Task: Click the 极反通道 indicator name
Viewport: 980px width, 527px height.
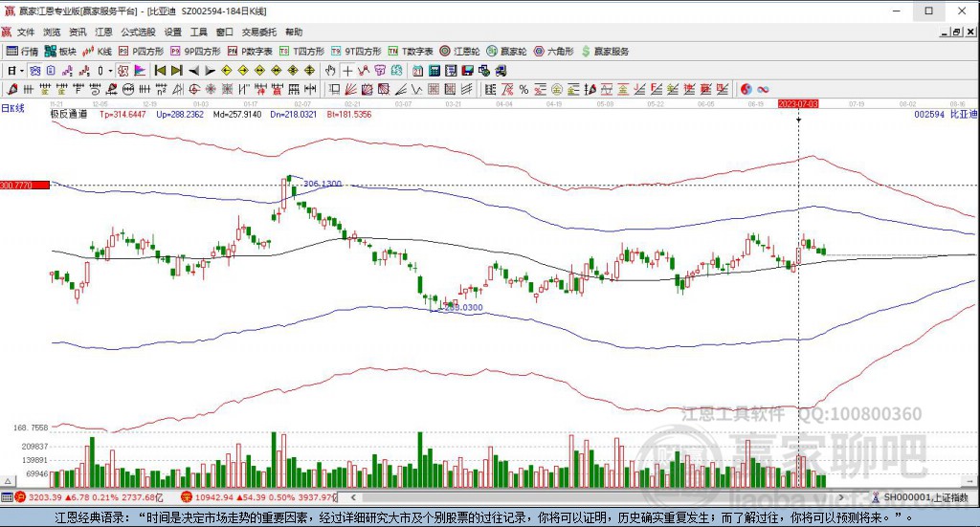Action: tap(69, 114)
